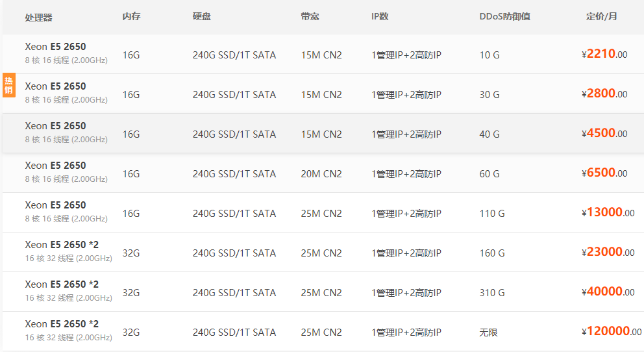Click the 60 G DDoS defense value

click(x=489, y=174)
